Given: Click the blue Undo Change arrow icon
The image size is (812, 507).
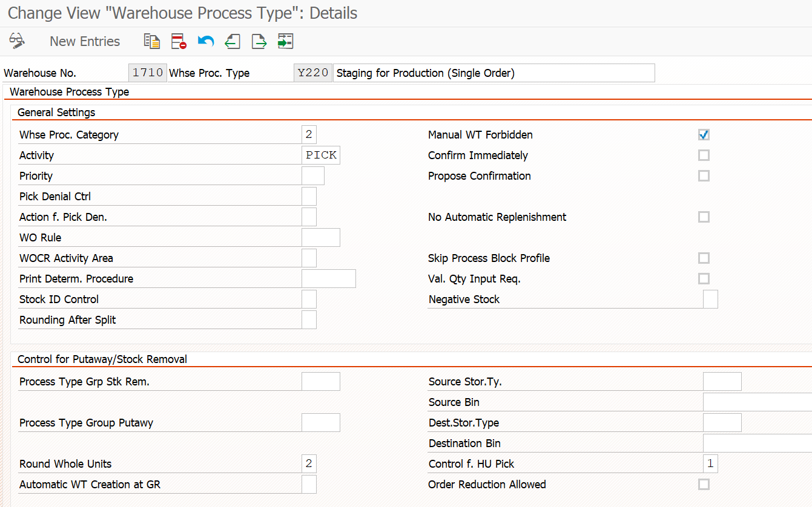Looking at the screenshot, I should point(206,41).
